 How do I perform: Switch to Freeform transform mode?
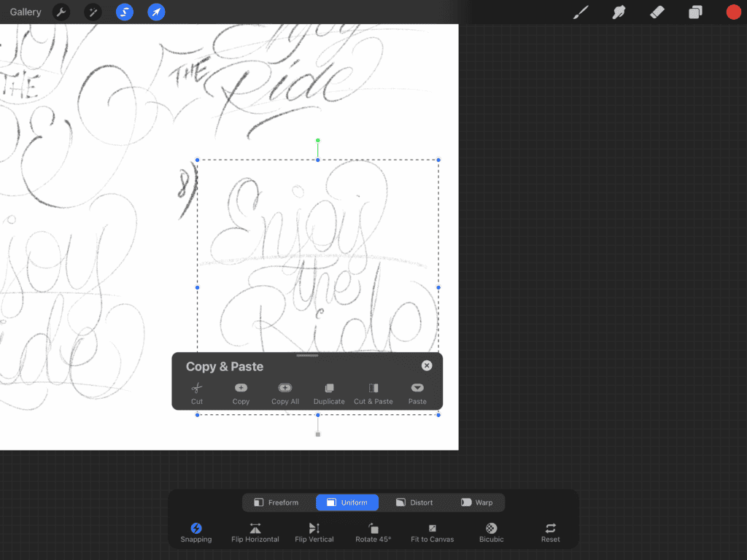278,502
